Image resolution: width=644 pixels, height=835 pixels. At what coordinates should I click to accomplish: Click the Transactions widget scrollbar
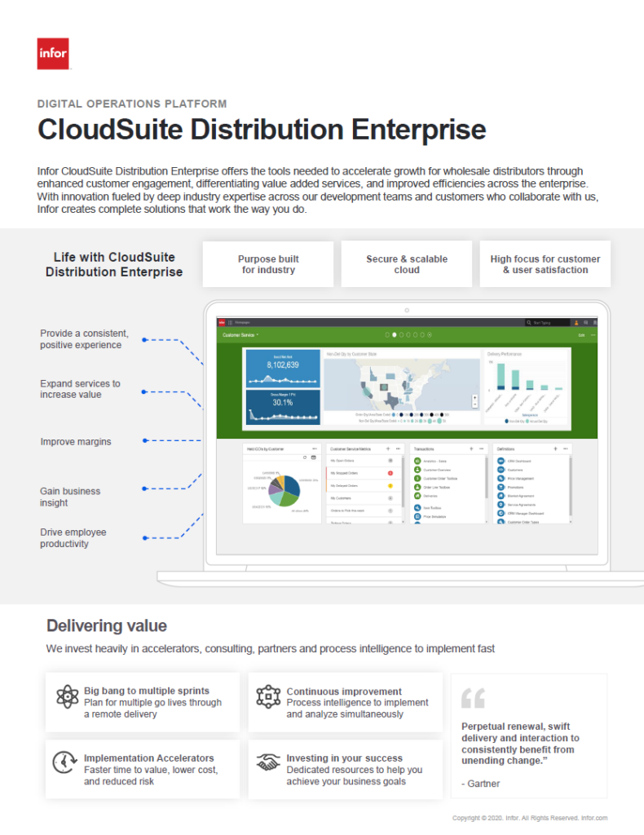pos(487,478)
